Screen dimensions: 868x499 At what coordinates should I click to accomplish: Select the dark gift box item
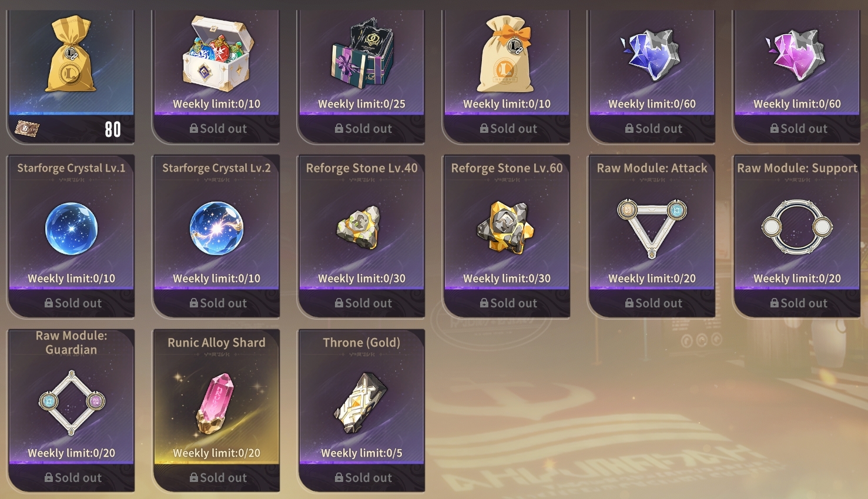(x=362, y=54)
